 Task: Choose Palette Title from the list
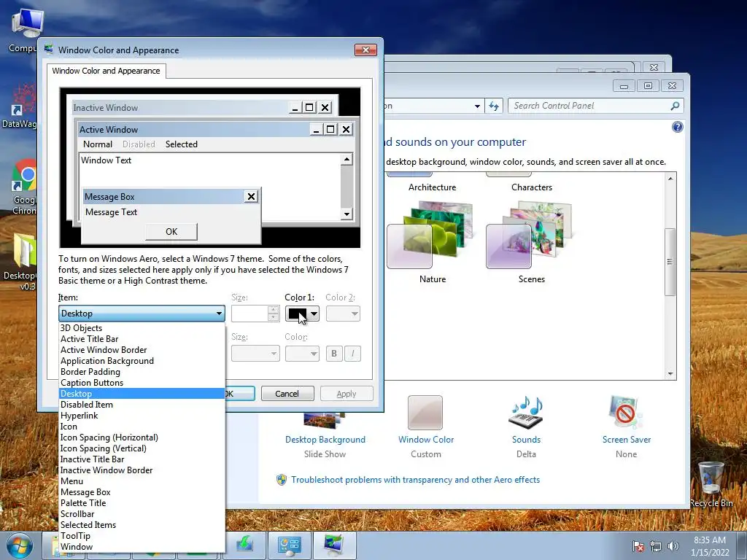[142, 503]
